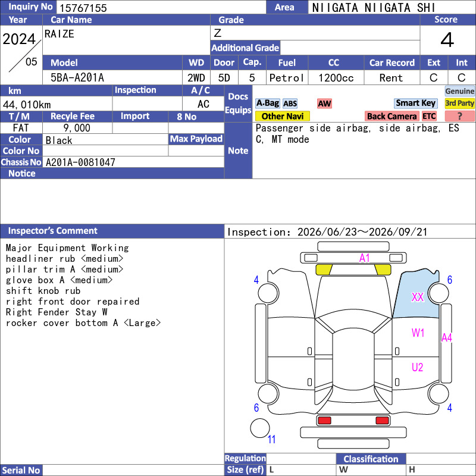Image resolution: width=476 pixels, height=476 pixels.
Task: Select the red AW badge
Action: tap(324, 104)
